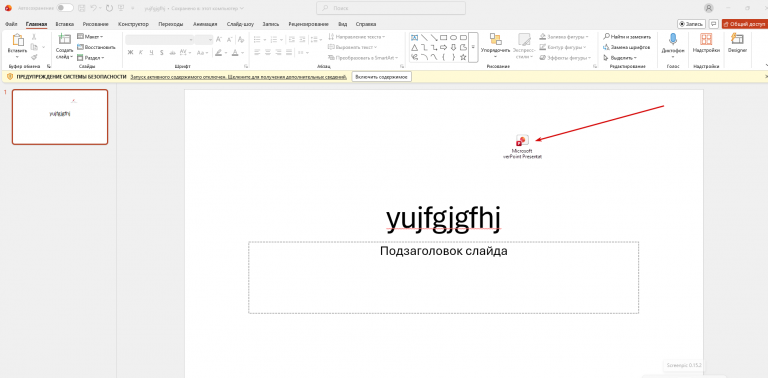The height and width of the screenshot is (378, 768).
Task: Open the Направление текста dropdown
Action: point(357,37)
